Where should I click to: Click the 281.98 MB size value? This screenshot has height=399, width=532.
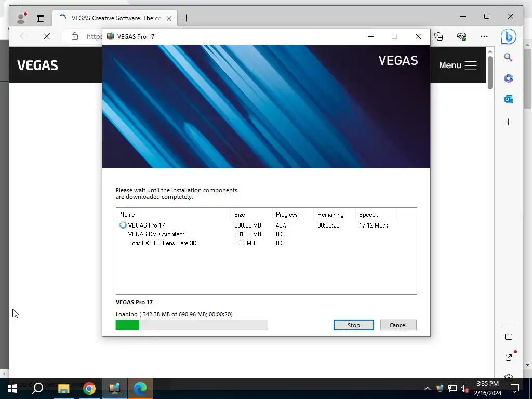248,234
